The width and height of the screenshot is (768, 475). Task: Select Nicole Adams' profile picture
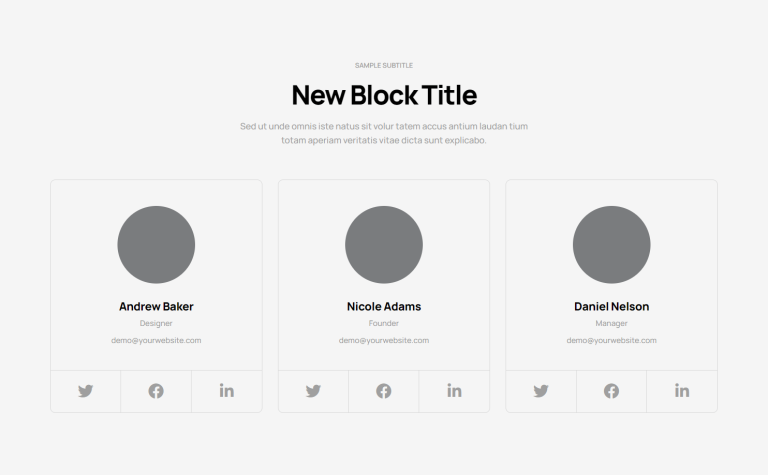384,245
